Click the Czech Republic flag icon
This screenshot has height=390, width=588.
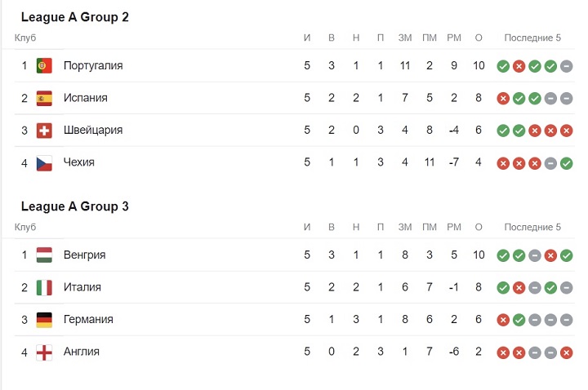tap(44, 163)
